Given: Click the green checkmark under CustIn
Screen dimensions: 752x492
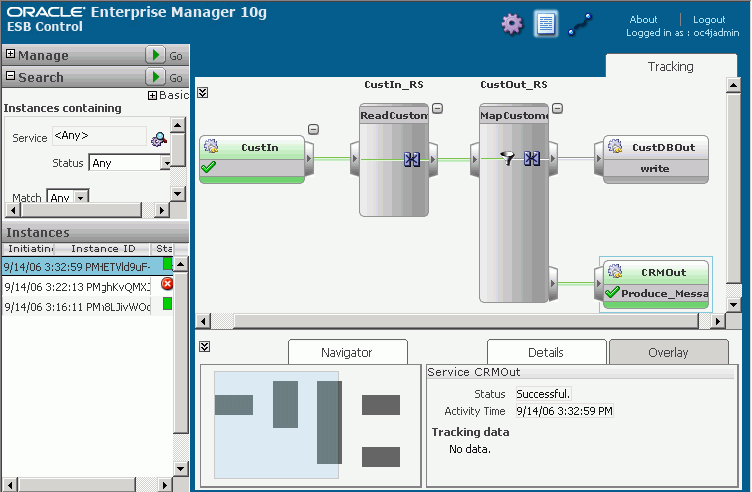Looking at the screenshot, I should point(209,167).
